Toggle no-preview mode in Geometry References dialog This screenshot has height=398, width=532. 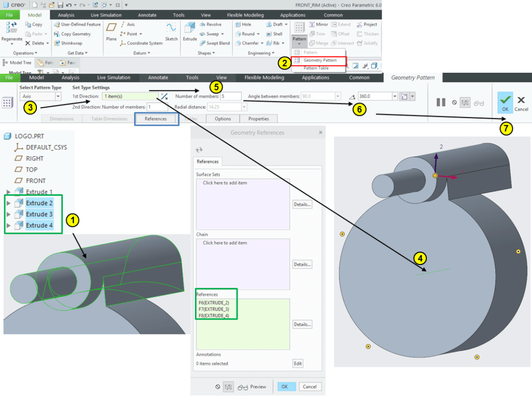217,387
